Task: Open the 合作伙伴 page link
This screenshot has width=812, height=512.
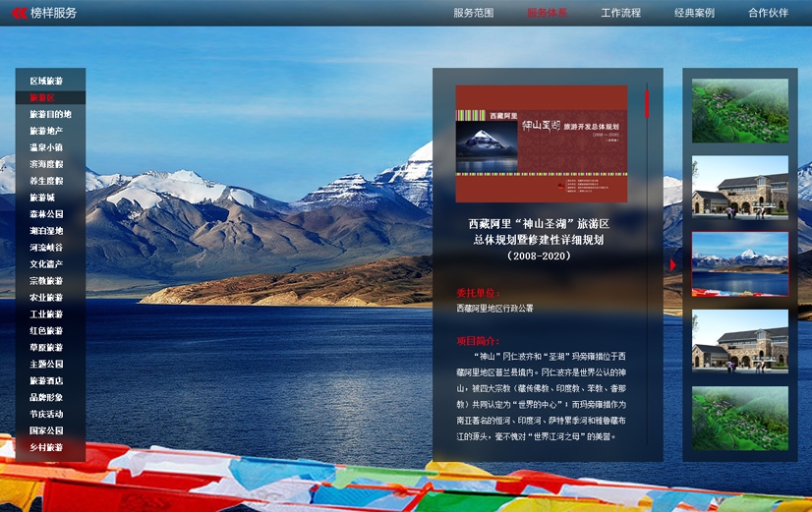Action: click(768, 13)
